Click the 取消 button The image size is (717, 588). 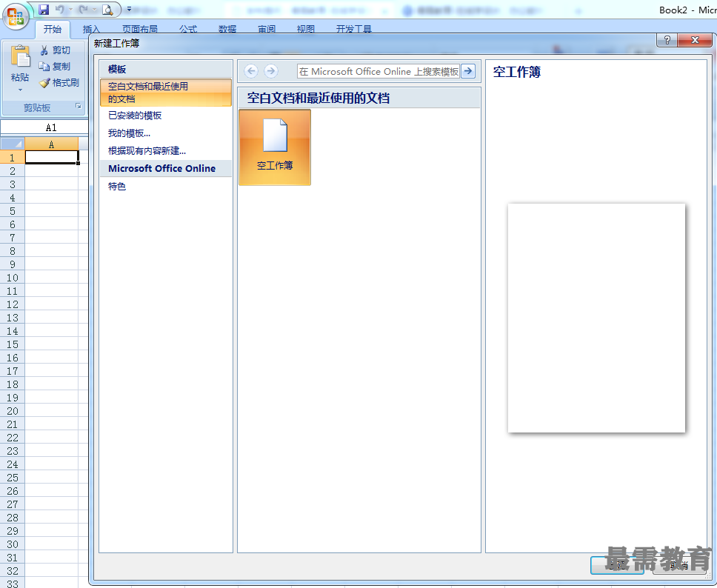coord(680,565)
